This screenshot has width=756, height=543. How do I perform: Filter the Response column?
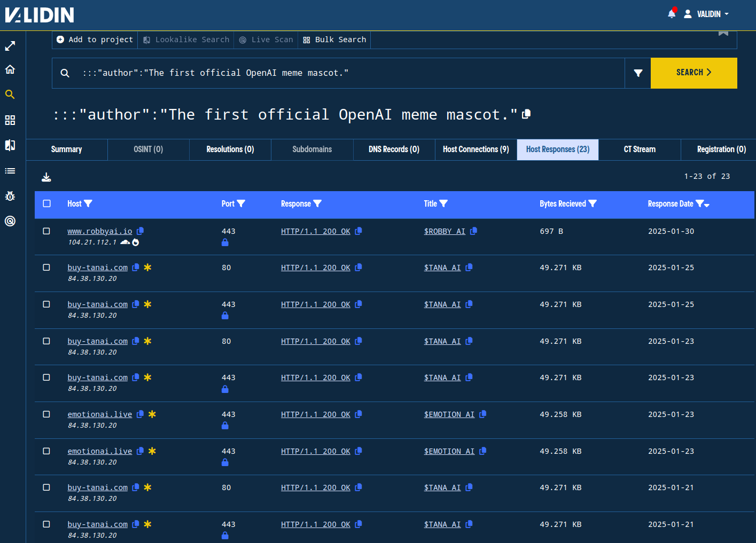[x=317, y=203]
